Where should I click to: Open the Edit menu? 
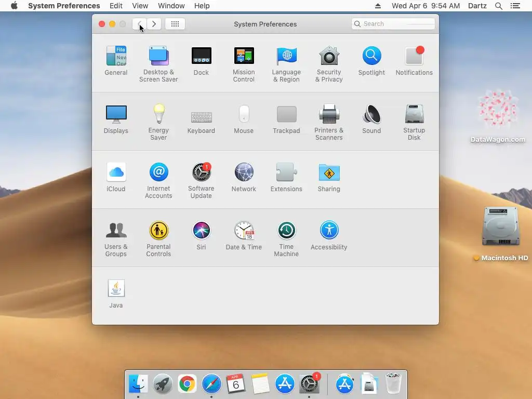tap(116, 6)
